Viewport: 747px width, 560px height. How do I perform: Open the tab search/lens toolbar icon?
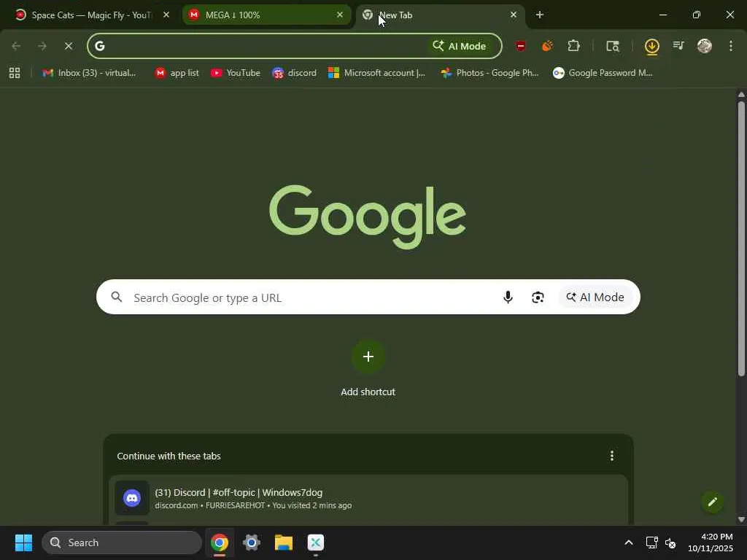point(613,46)
